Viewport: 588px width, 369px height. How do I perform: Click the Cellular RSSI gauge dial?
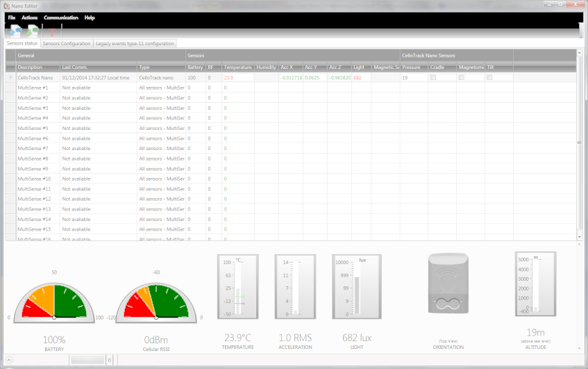(x=156, y=302)
